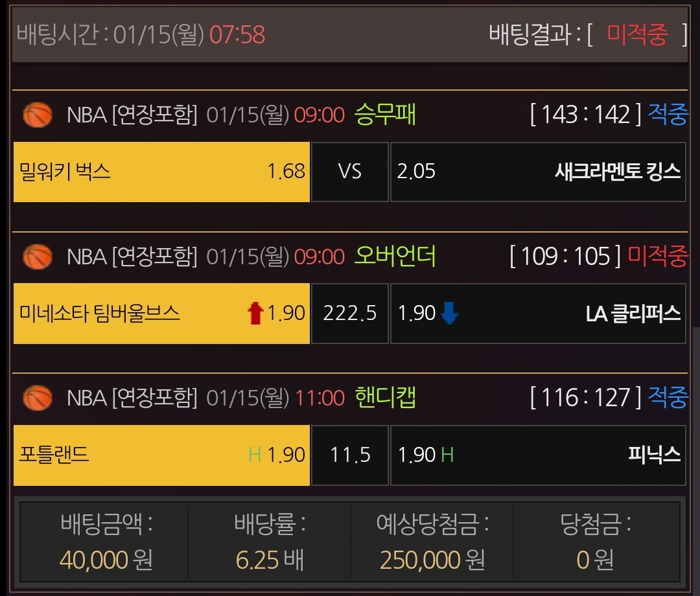Click basketball icon in the 핸디캡 row
Image resolution: width=700 pixels, height=596 pixels.
tap(38, 398)
